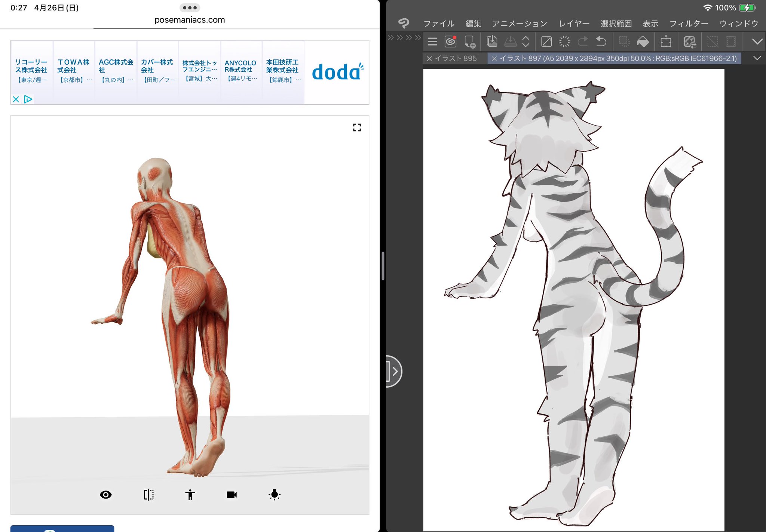
Task: Toggle mirror flip of the pose model
Action: 148,495
